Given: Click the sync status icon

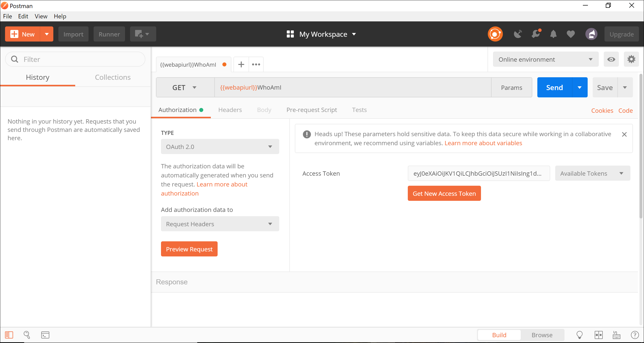Looking at the screenshot, I should (x=495, y=34).
